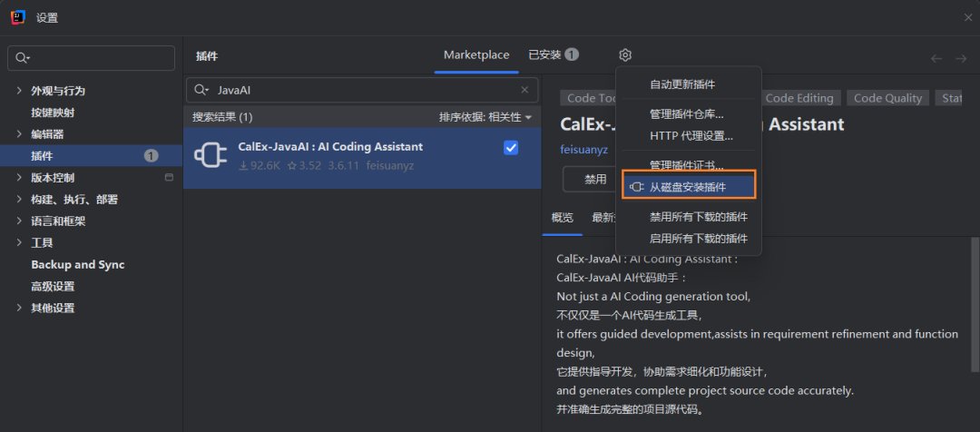Image resolution: width=980 pixels, height=432 pixels.
Task: Open the plugin settings gear menu
Action: pyautogui.click(x=625, y=55)
